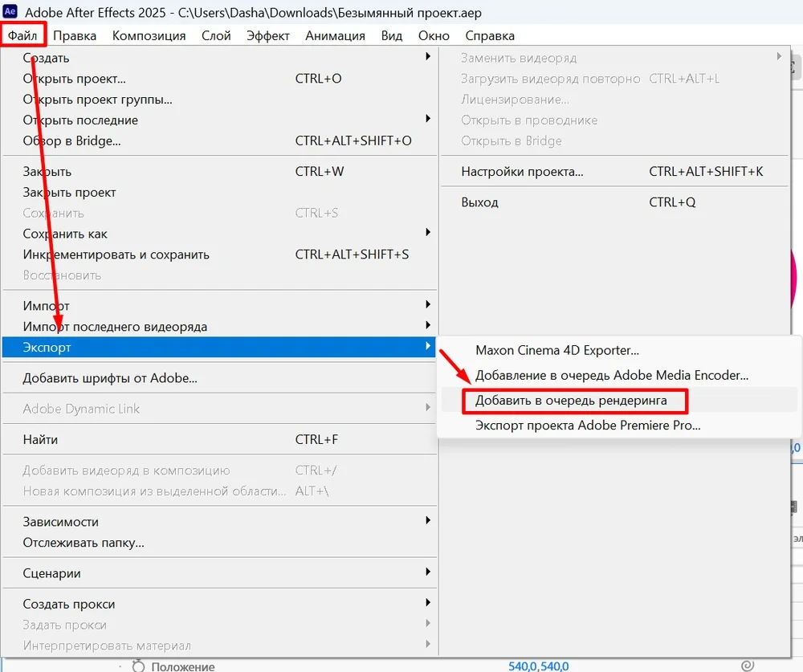Select Экспорт проекта Adobe Premiere Pro

pos(587,426)
